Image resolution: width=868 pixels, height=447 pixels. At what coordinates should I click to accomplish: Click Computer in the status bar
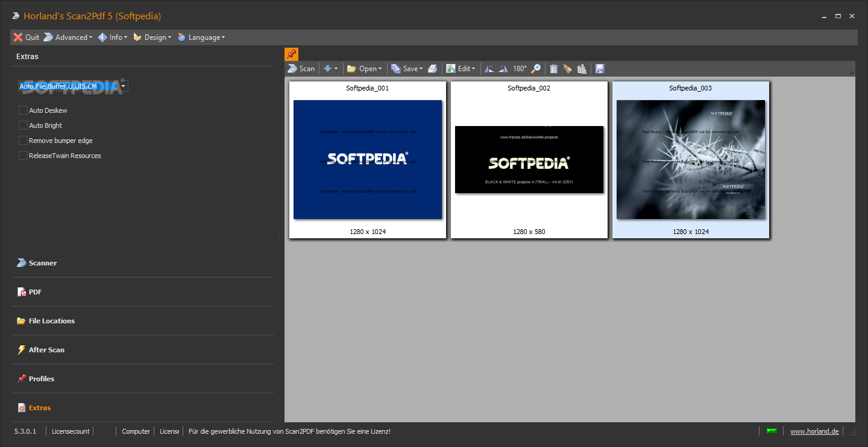136,431
